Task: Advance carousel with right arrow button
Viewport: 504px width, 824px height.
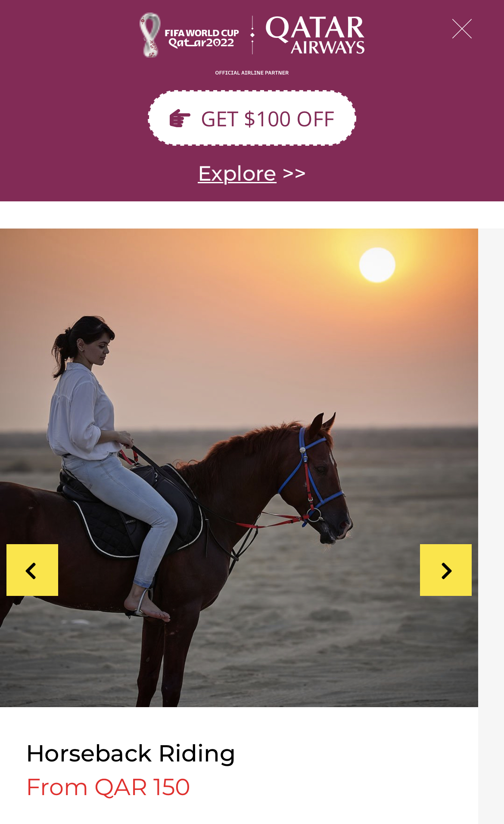Action: point(446,570)
